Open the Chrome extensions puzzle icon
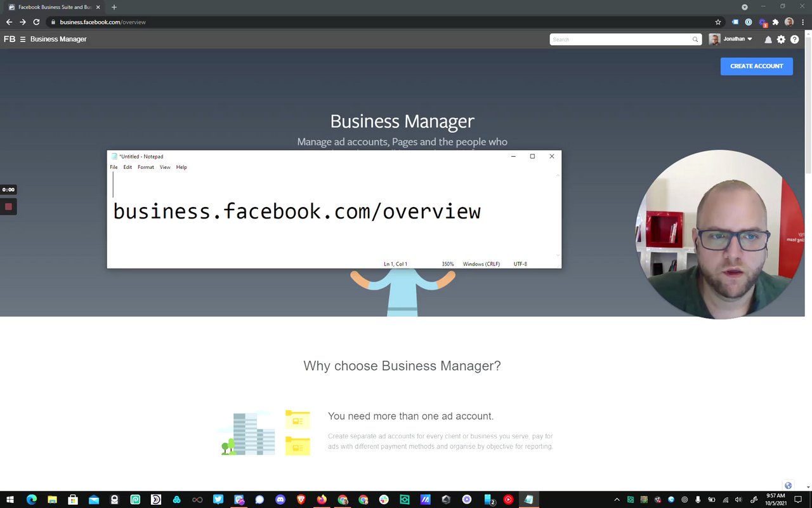The width and height of the screenshot is (812, 508). (775, 22)
